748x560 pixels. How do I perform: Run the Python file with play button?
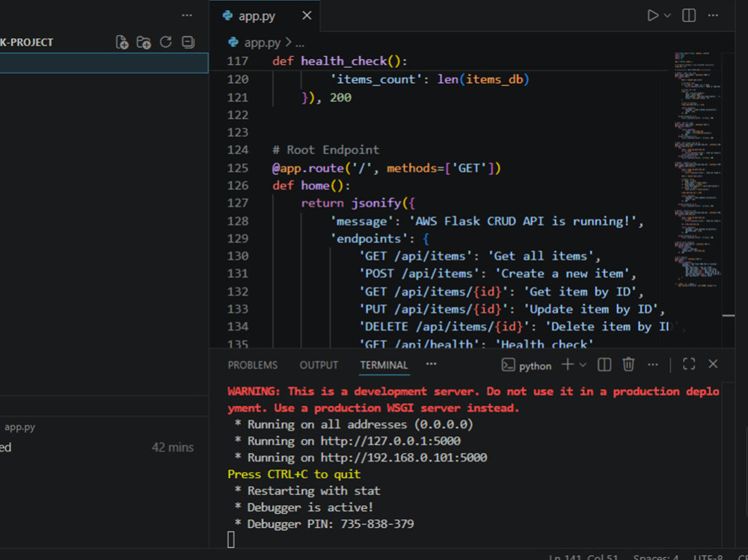click(652, 15)
